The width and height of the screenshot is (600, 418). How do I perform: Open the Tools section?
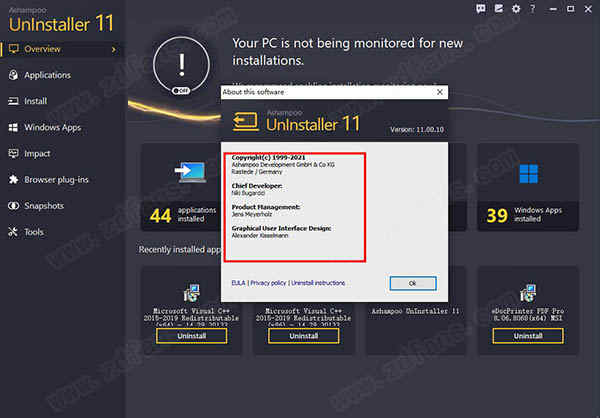pos(34,232)
